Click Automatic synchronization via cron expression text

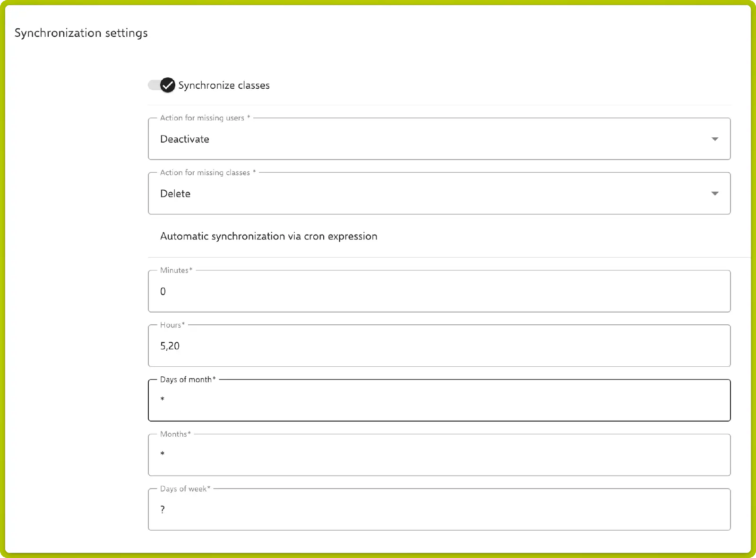click(x=268, y=236)
